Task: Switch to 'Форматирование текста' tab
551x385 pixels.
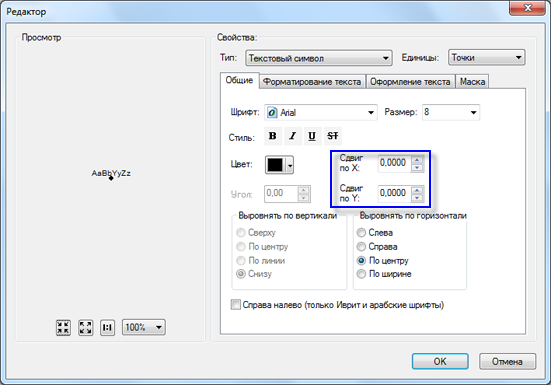Action: pos(312,82)
